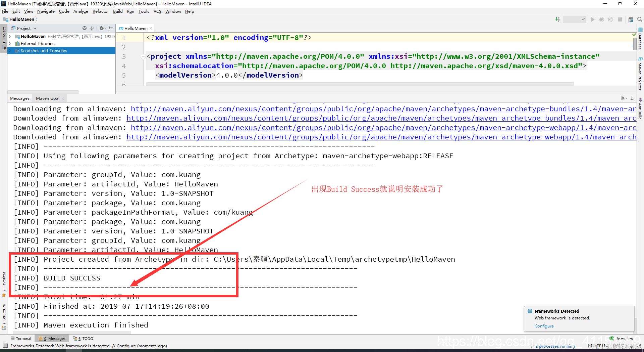Close the HelloMaven editor tab
Image resolution: width=644 pixels, height=352 pixels.
[x=151, y=29]
